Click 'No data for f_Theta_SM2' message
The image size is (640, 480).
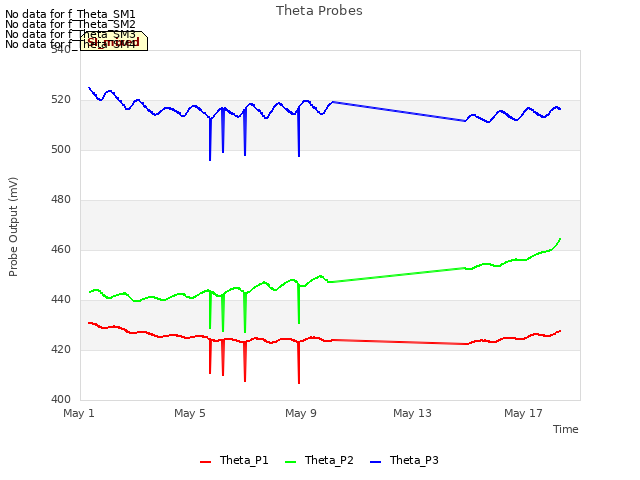point(70,24)
